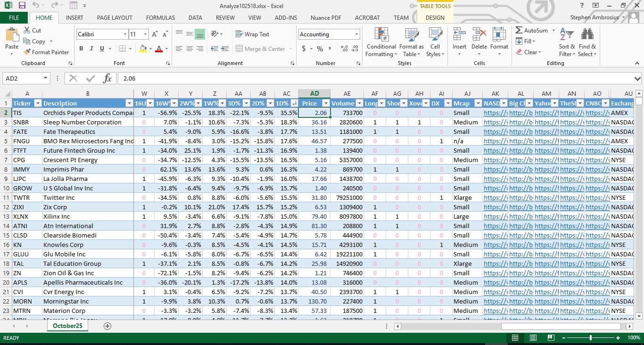This screenshot has height=345, width=644.
Task: Click the new sheet plus button
Action: pyautogui.click(x=107, y=326)
